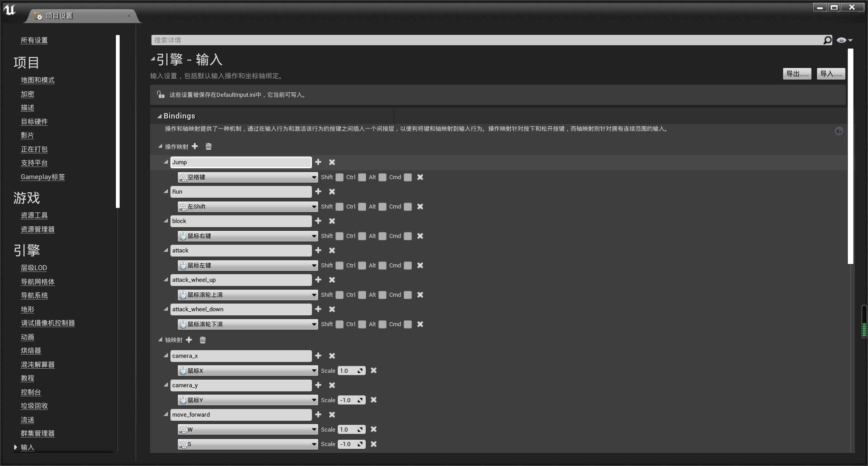Collapse the Jump mapping entry

click(166, 162)
